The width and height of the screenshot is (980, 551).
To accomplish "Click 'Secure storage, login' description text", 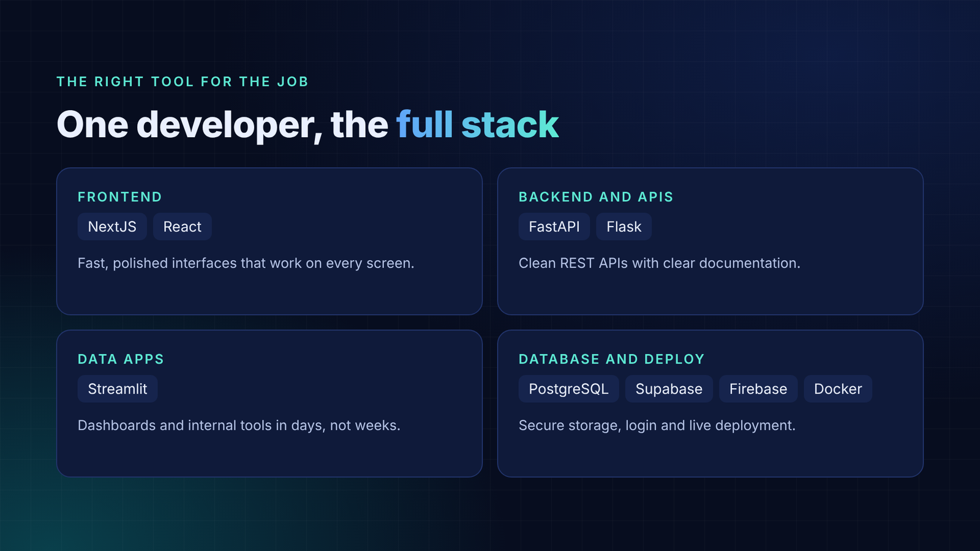I will 657,425.
